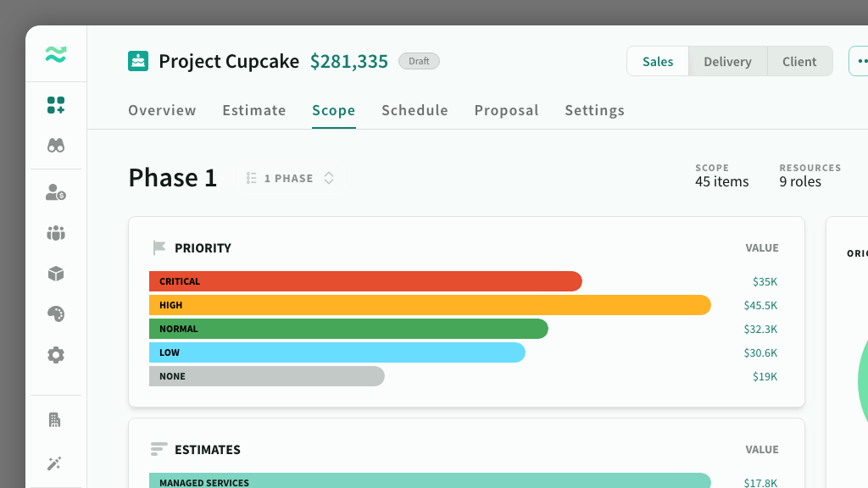Go to the Estimate tab
This screenshot has height=488, width=868.
click(x=254, y=110)
